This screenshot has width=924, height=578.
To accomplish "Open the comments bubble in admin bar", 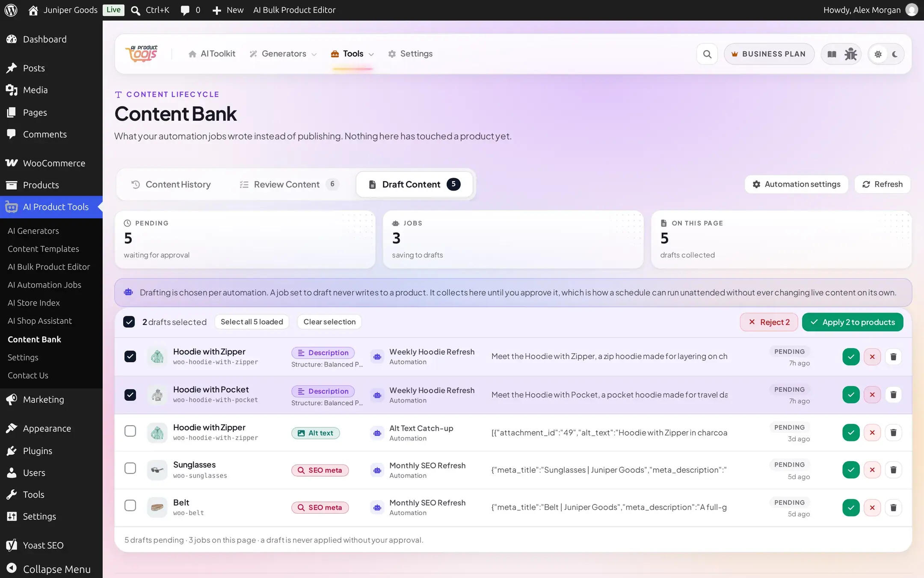I will (190, 10).
